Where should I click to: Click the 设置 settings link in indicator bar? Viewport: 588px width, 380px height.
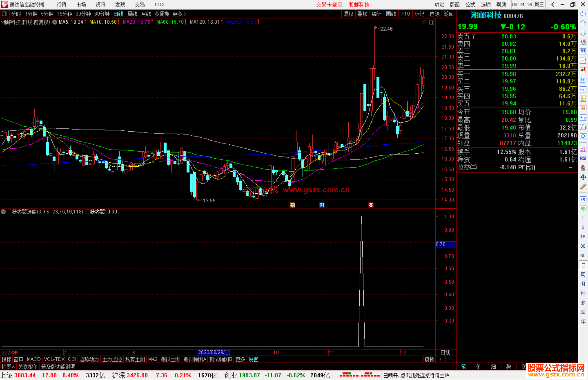click(x=253, y=359)
